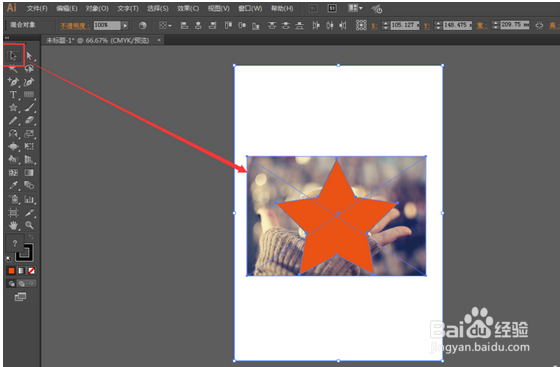560x367 pixels.
Task: Select the Curvature tool
Action: tap(29, 82)
